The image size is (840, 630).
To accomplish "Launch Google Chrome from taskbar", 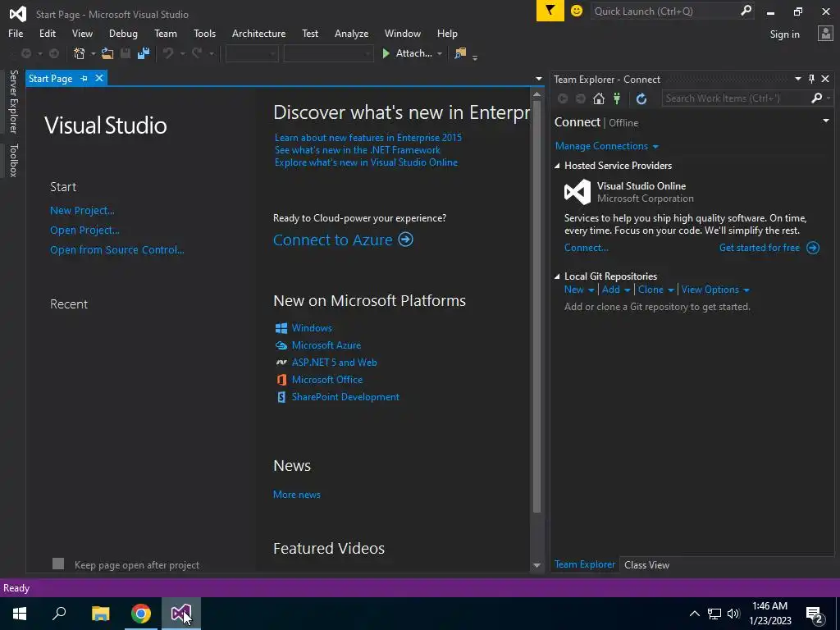I will [x=141, y=614].
